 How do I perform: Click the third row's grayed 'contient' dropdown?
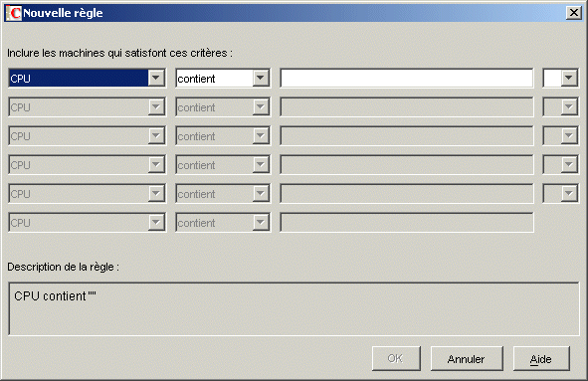pyautogui.click(x=223, y=135)
